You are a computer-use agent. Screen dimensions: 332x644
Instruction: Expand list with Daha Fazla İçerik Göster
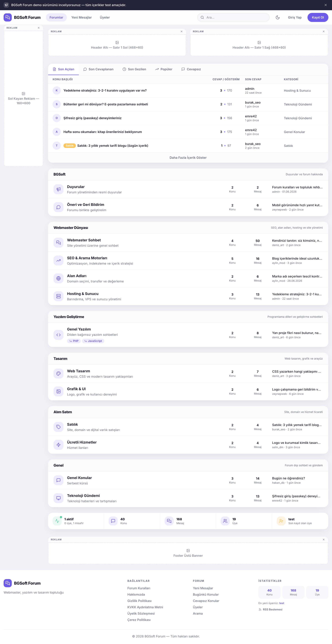coord(188,158)
